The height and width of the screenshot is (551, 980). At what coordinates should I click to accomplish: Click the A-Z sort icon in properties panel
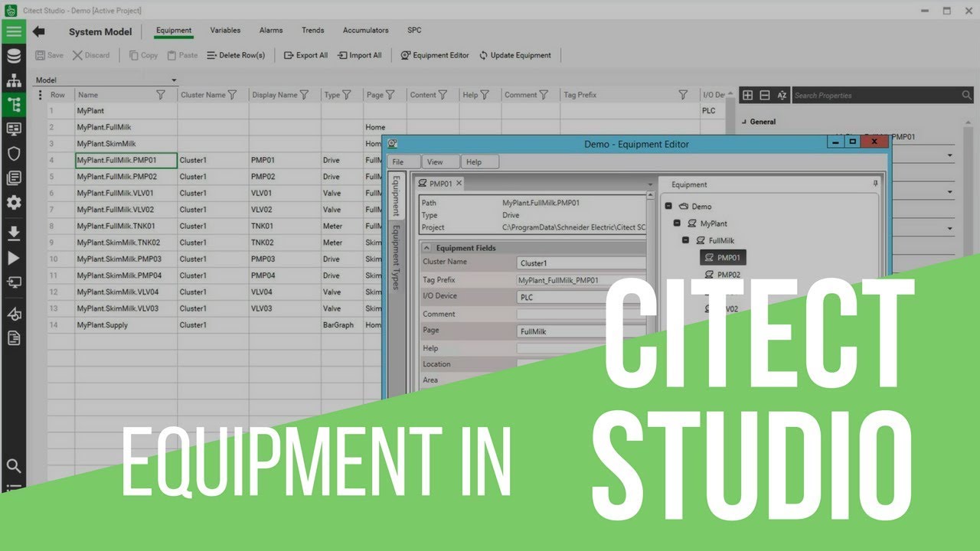click(782, 95)
